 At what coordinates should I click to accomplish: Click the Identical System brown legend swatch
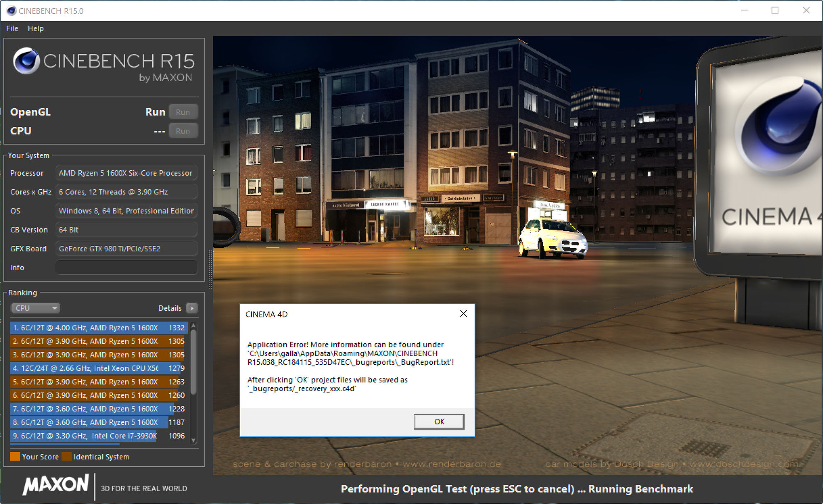point(66,456)
